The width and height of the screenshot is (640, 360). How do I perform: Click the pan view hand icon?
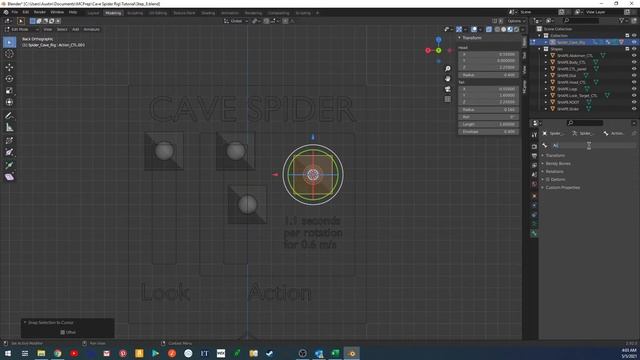tap(448, 78)
